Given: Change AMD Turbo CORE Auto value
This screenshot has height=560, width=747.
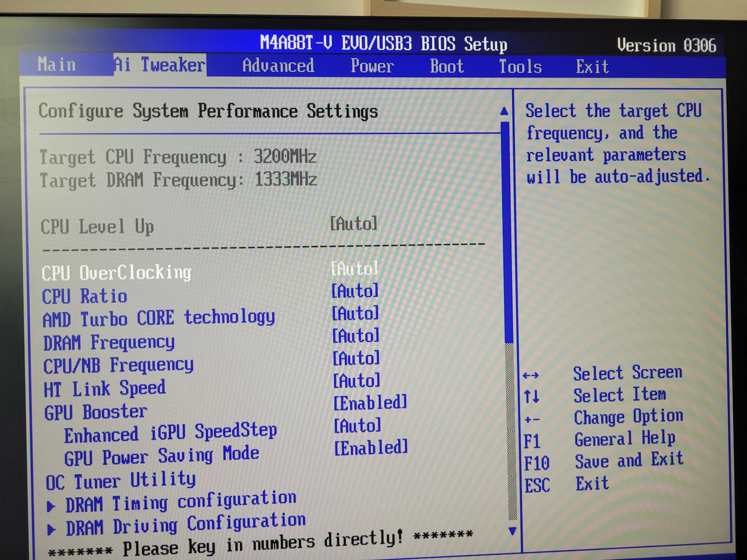Looking at the screenshot, I should click(x=355, y=313).
